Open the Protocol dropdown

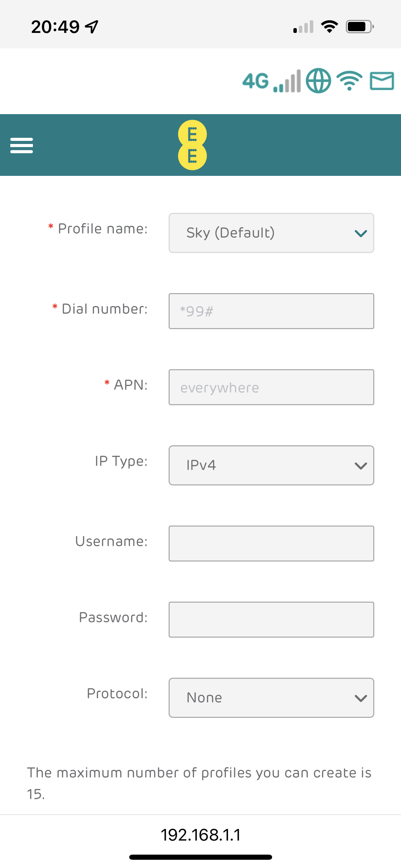point(271,698)
